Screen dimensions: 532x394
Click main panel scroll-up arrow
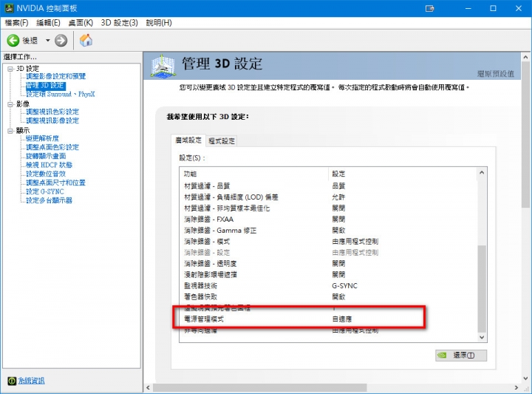click(525, 57)
